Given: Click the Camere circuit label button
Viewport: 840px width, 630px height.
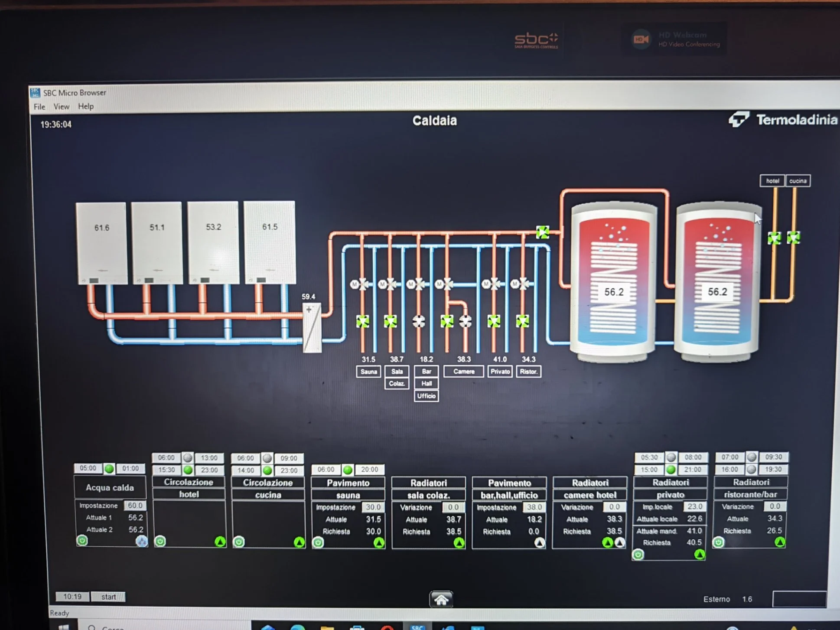Looking at the screenshot, I should (464, 372).
